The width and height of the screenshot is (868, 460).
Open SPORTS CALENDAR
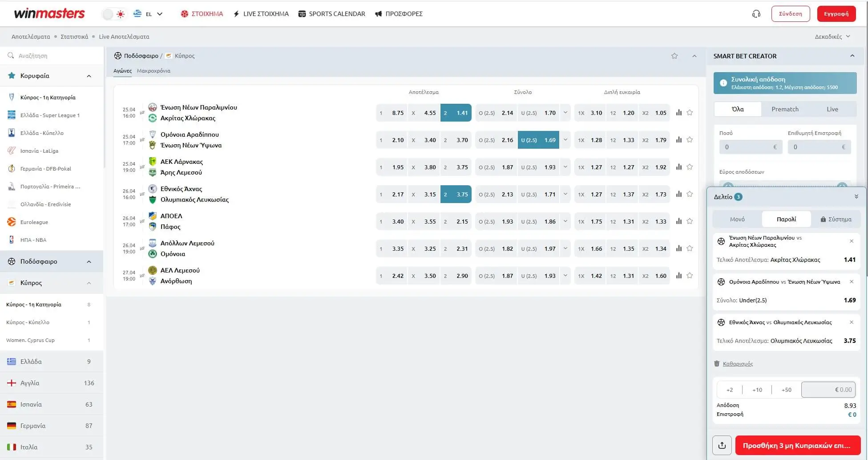pos(332,14)
